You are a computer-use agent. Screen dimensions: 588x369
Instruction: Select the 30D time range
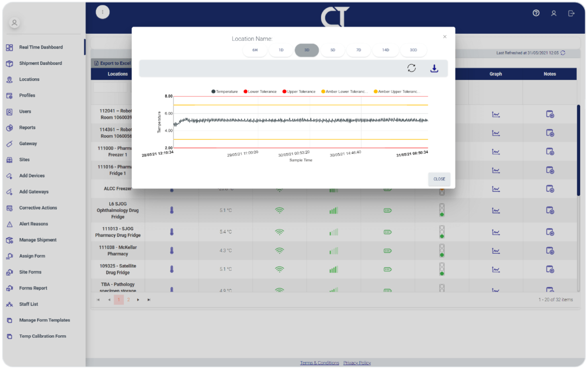point(413,50)
